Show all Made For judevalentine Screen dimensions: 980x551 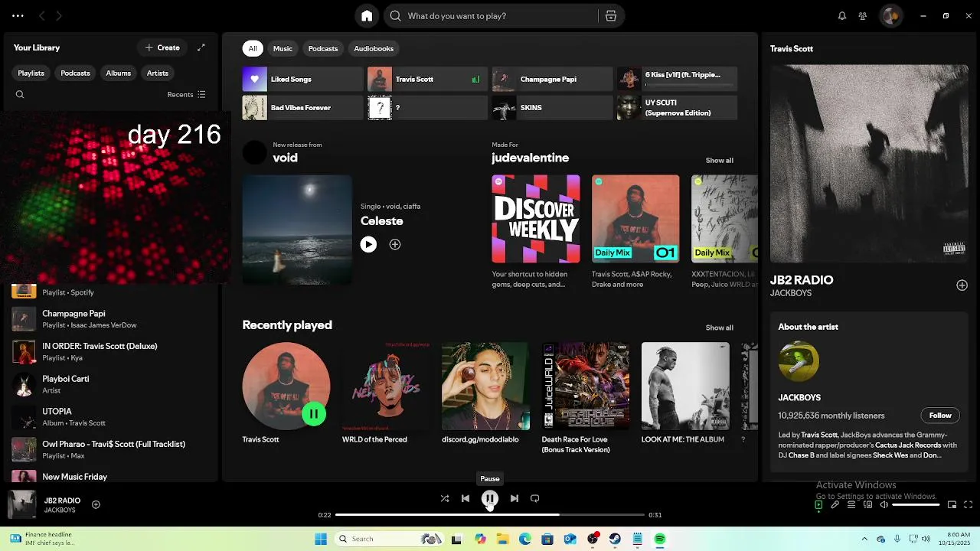click(x=719, y=161)
